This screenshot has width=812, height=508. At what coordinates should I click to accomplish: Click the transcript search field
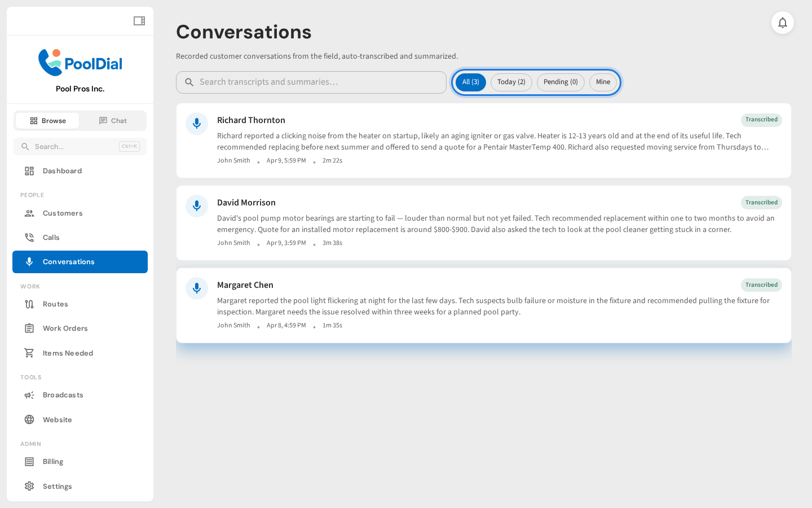[311, 82]
